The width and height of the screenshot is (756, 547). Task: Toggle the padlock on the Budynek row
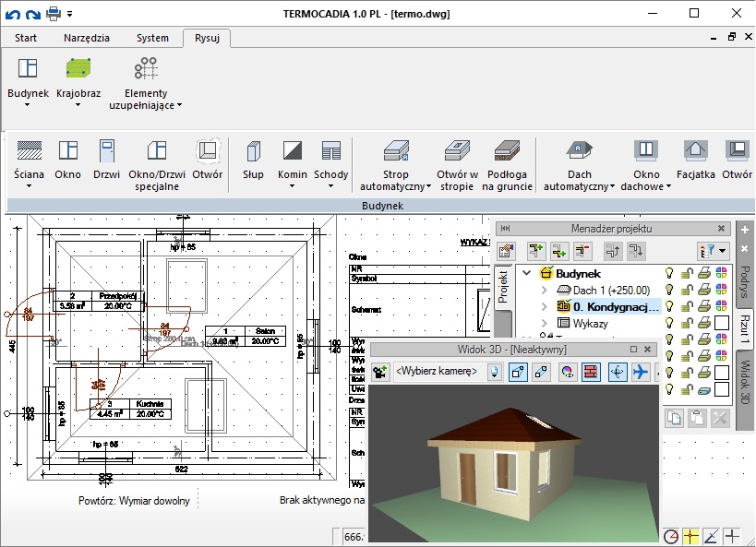(x=687, y=273)
